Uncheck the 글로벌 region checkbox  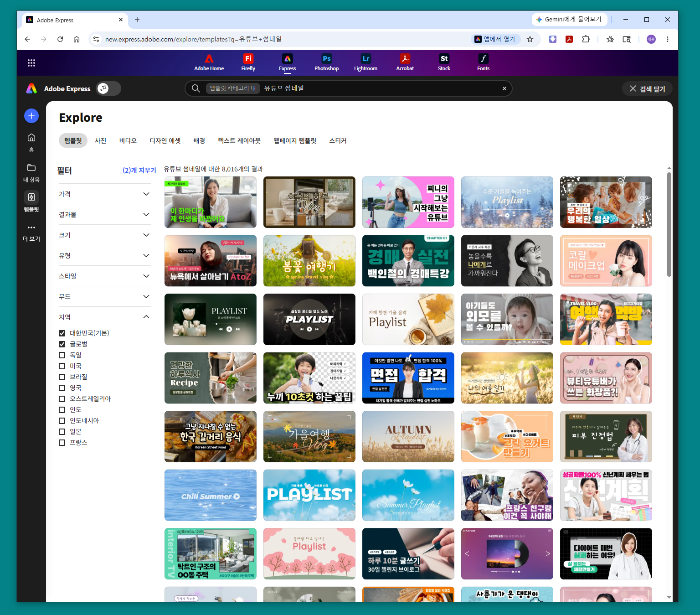(x=62, y=344)
